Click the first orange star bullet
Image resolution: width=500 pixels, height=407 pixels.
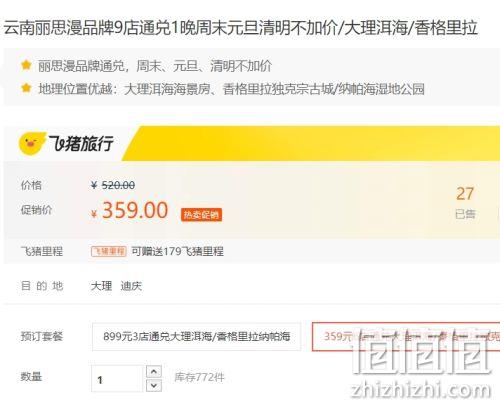(26, 65)
